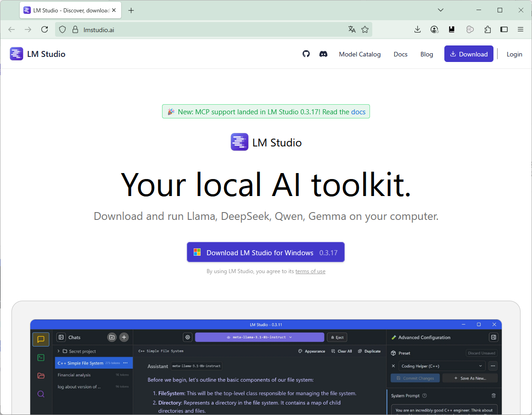Viewport: 532px width, 415px height.
Task: Expand the list all tabs chevron
Action: (441, 10)
